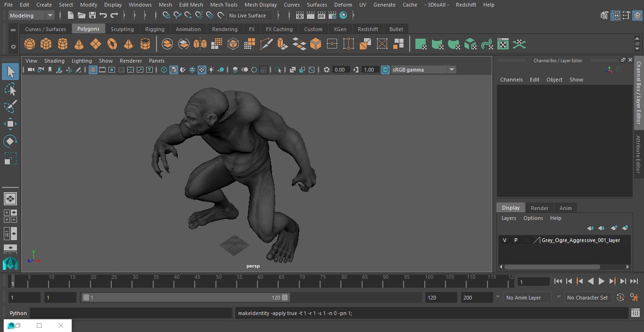Toggle visibility V of Grey_Ogre_Aggressive_001_layer
This screenshot has width=644, height=332.
point(504,240)
